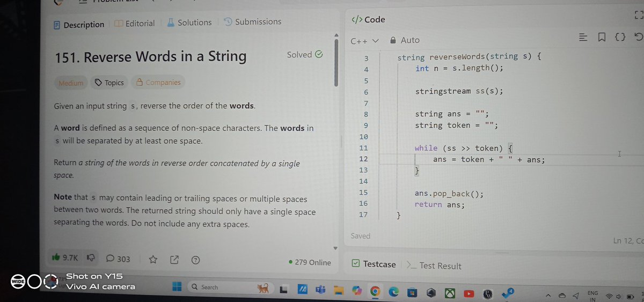Click the problem title Reverse Words in a String
The image size is (644, 302).
tap(151, 56)
